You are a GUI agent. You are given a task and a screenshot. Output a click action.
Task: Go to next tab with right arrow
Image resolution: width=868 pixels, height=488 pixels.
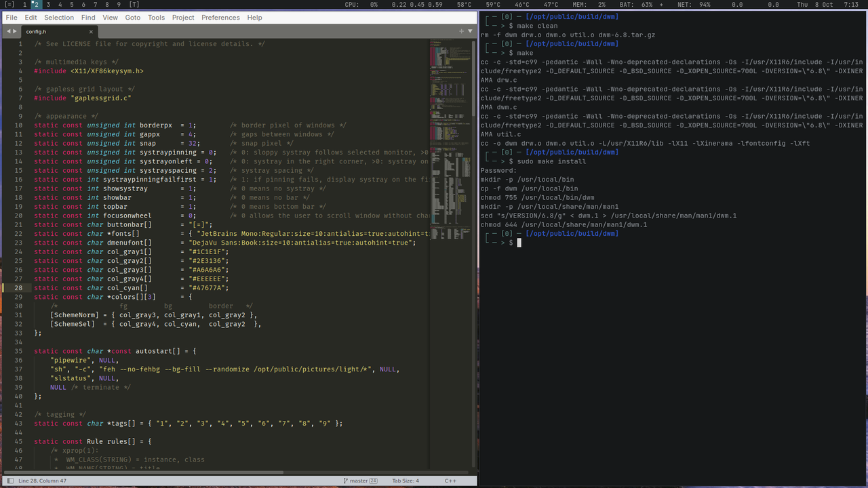[15, 31]
